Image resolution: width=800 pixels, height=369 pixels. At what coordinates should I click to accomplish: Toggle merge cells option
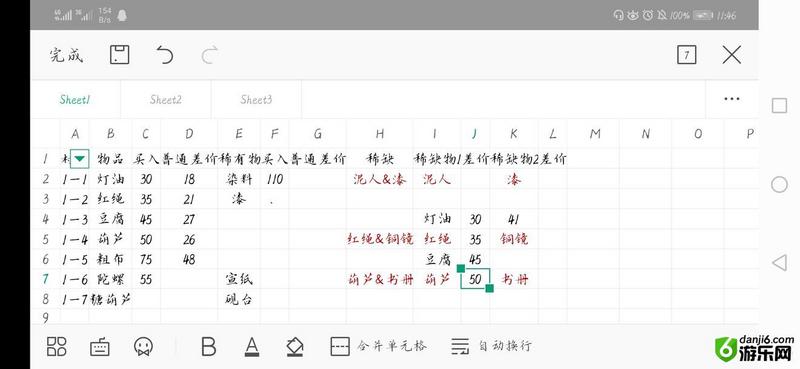[x=378, y=346]
